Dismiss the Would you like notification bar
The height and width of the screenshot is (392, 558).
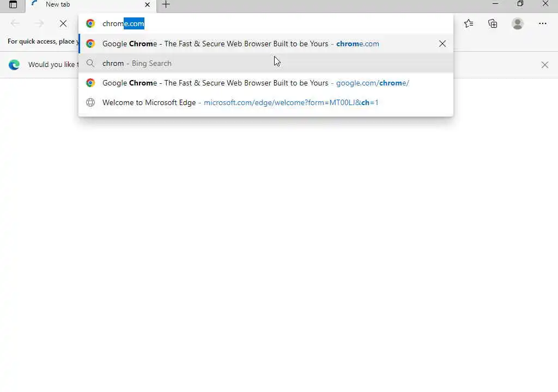[544, 65]
